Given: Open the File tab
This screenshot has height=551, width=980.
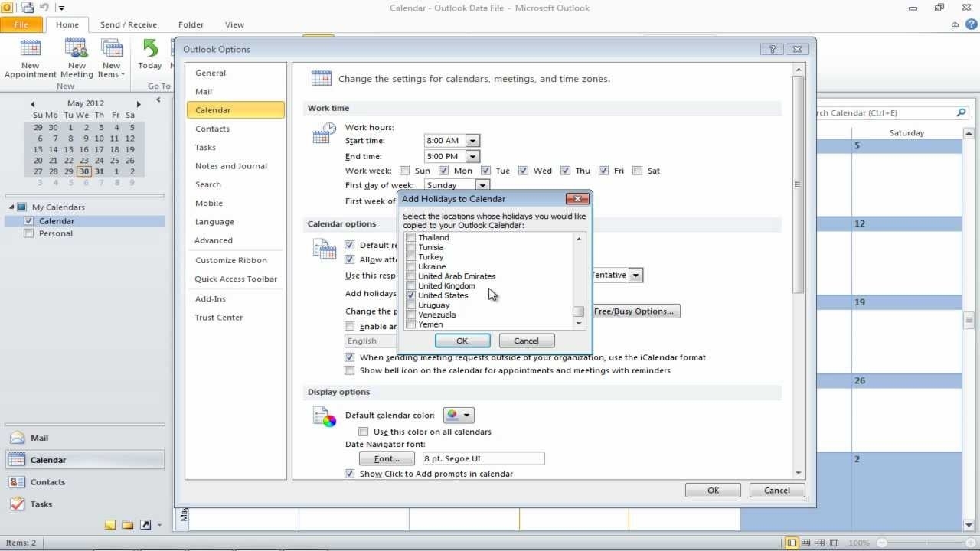Looking at the screenshot, I should (x=21, y=24).
